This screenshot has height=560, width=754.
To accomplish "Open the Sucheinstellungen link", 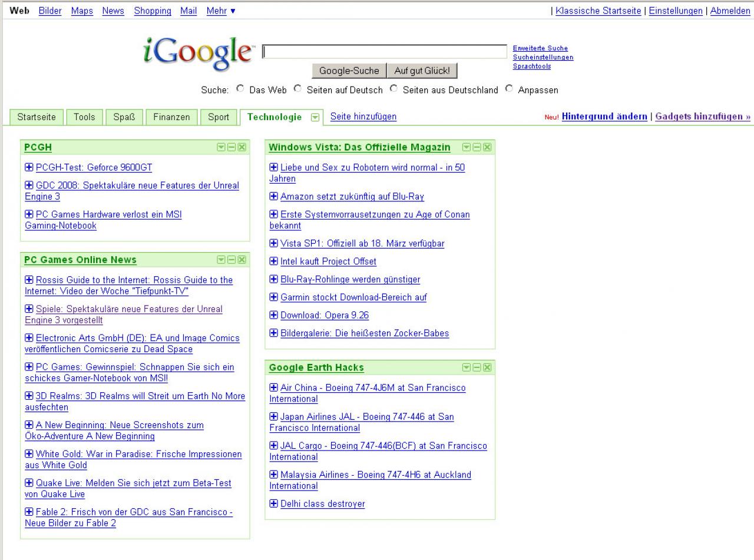I will [543, 57].
